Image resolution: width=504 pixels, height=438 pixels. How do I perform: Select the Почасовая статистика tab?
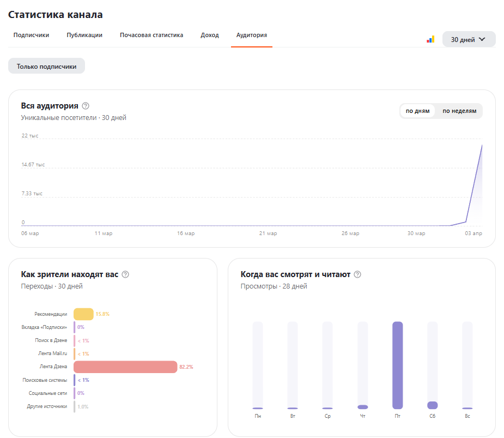tap(151, 35)
